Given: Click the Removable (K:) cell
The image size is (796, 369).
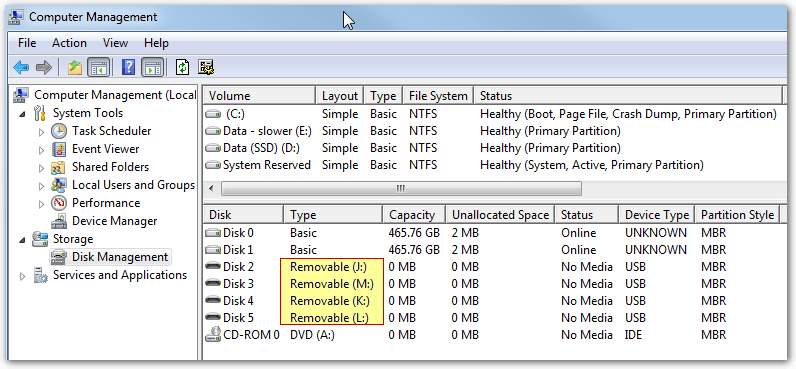Looking at the screenshot, I should (329, 301).
